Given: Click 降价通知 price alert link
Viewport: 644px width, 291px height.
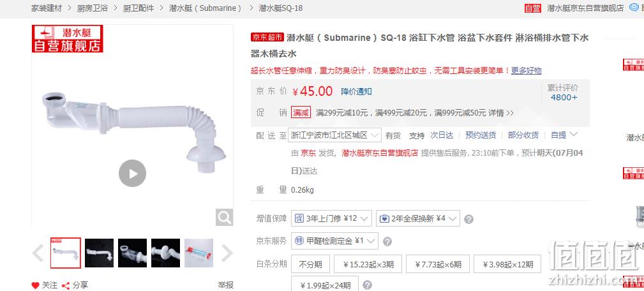Looking at the screenshot, I should point(357,91).
